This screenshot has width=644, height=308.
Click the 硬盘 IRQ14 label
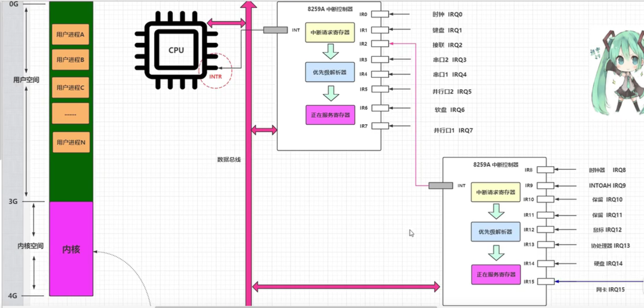click(608, 264)
